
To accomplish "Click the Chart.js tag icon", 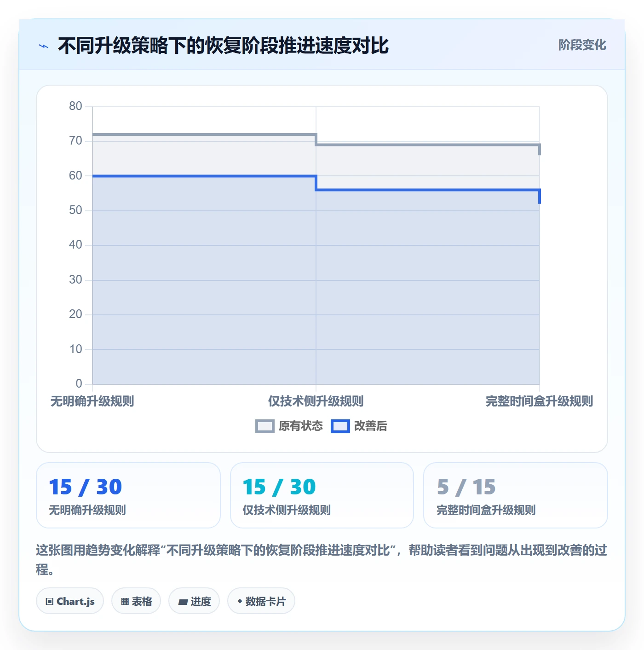I will (50, 601).
